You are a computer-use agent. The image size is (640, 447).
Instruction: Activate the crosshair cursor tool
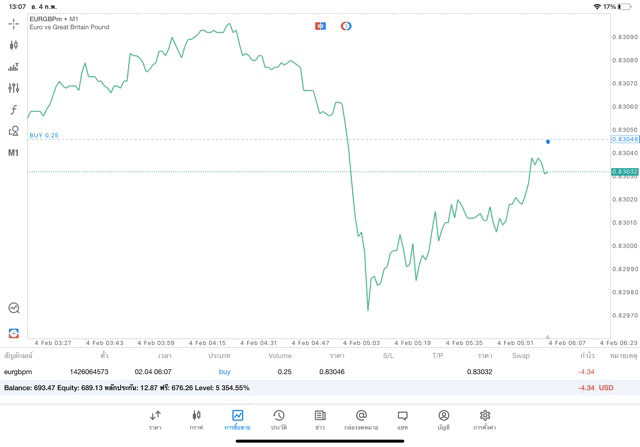click(14, 23)
